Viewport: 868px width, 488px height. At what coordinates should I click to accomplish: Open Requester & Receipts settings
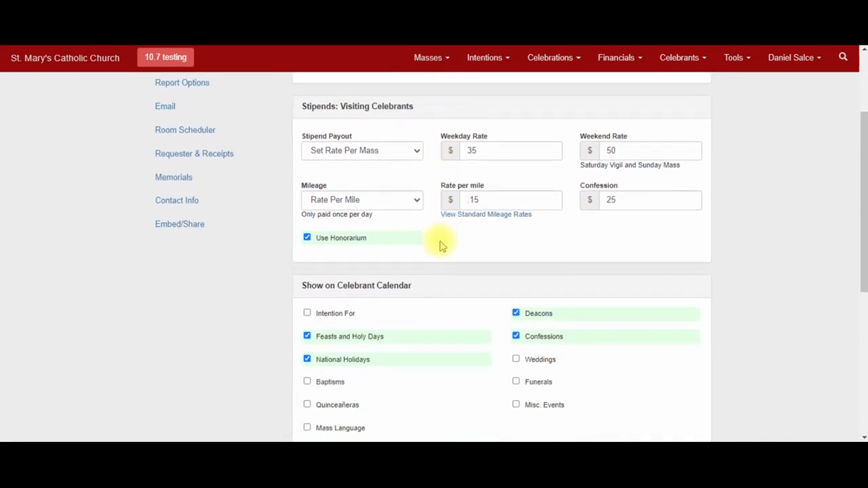(194, 154)
